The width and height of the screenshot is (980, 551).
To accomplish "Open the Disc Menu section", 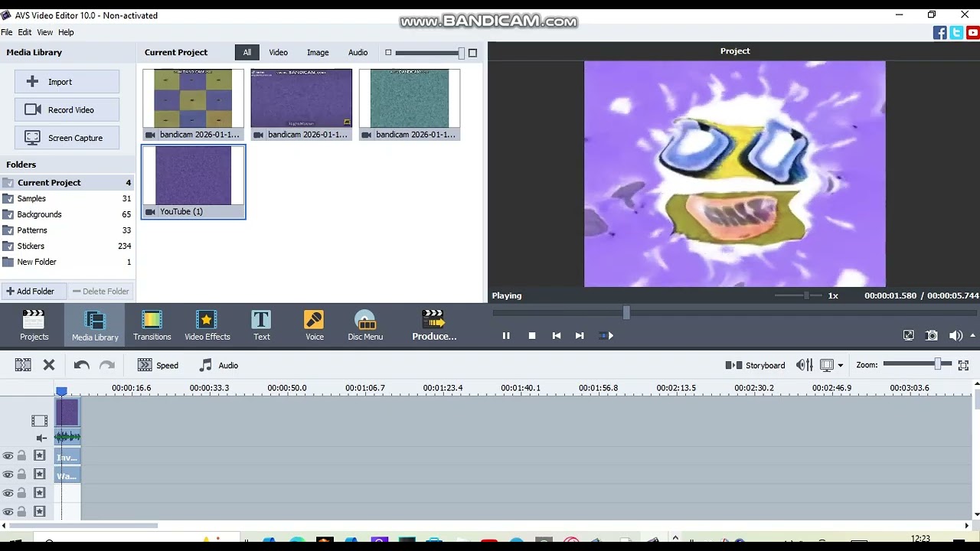I will point(365,325).
